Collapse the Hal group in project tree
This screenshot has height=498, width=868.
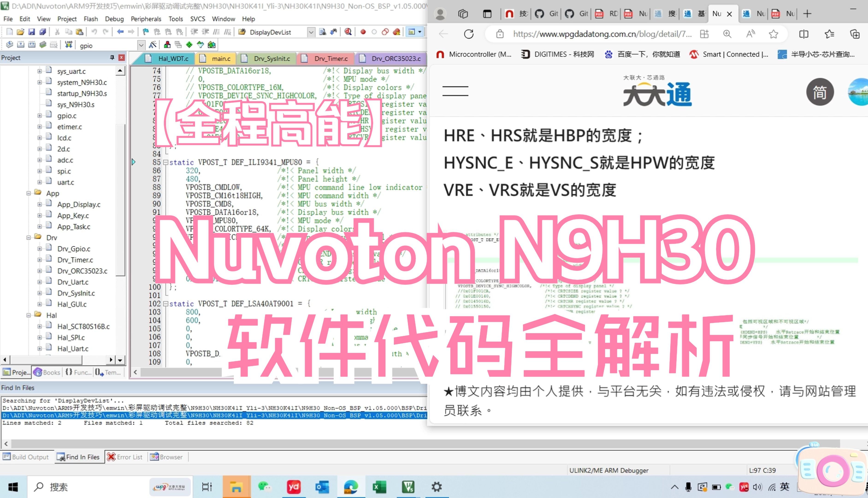pos(29,315)
